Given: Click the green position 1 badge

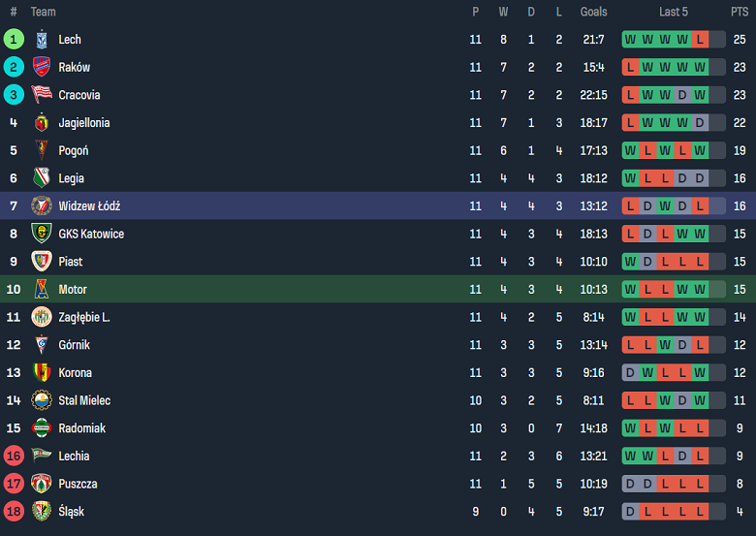Looking at the screenshot, I should point(14,40).
